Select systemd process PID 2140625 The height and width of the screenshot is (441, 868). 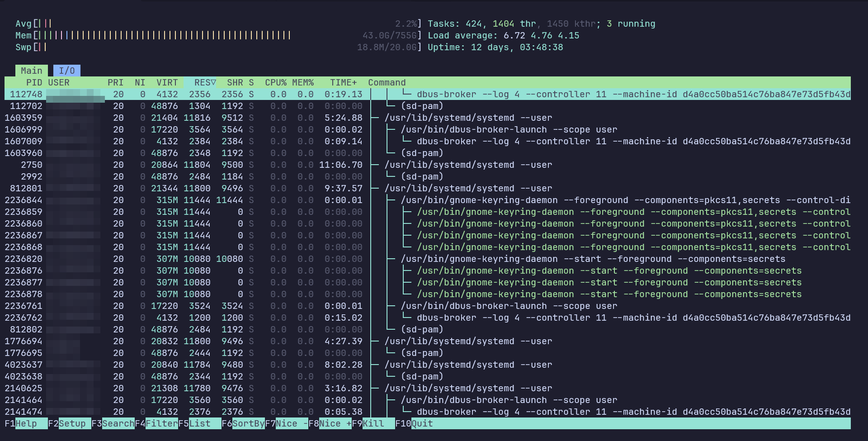(x=428, y=388)
